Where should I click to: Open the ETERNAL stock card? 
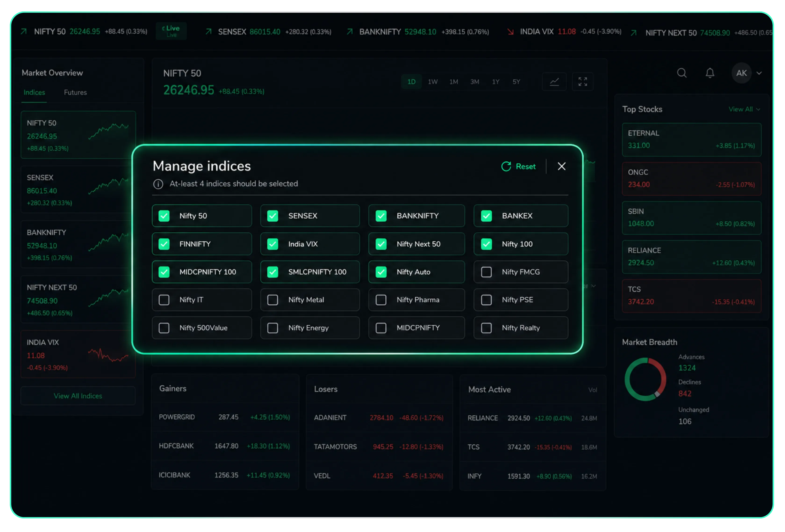click(x=692, y=139)
